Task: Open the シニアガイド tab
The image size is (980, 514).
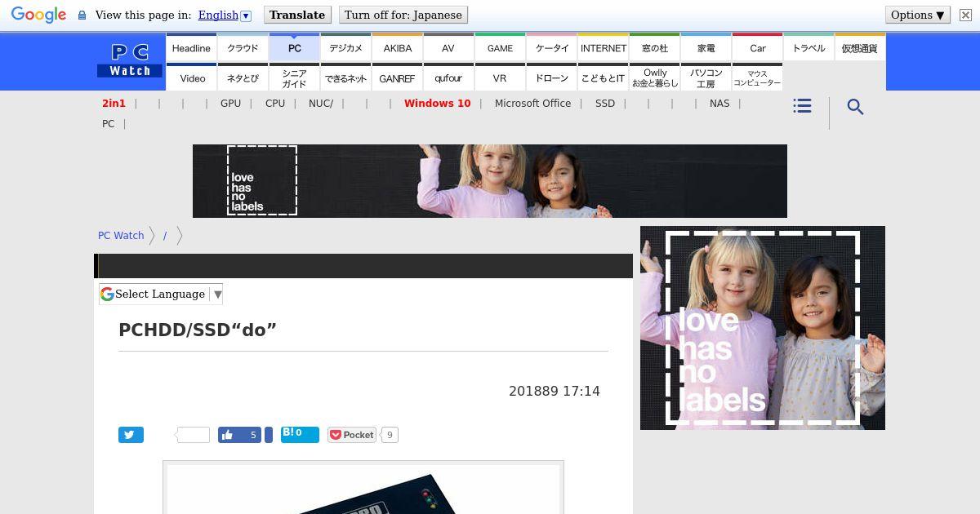Action: pos(294,78)
